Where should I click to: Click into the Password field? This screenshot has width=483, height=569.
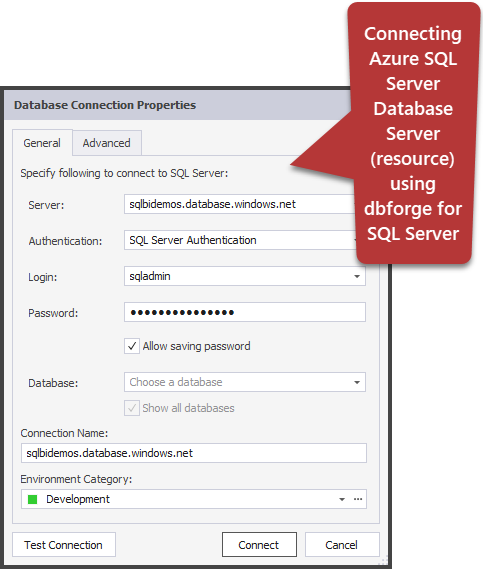tap(245, 312)
